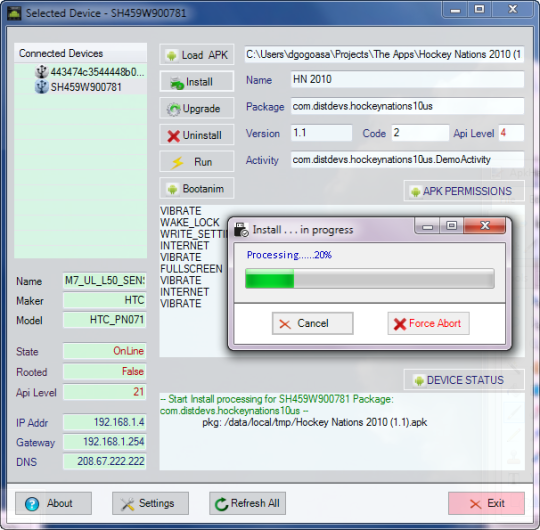Click WAKE_LOCK in permissions list
Viewport: 540px width, 530px height.
pos(190,222)
